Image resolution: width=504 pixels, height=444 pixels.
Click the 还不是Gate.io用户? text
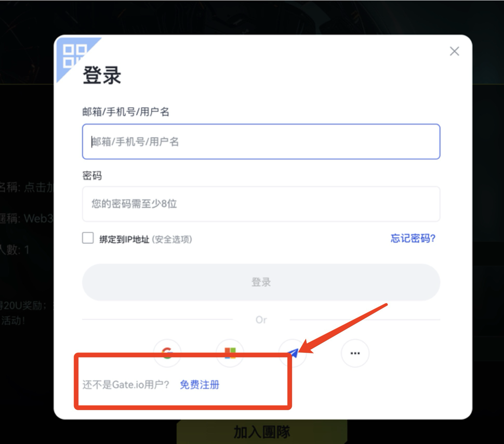click(126, 385)
